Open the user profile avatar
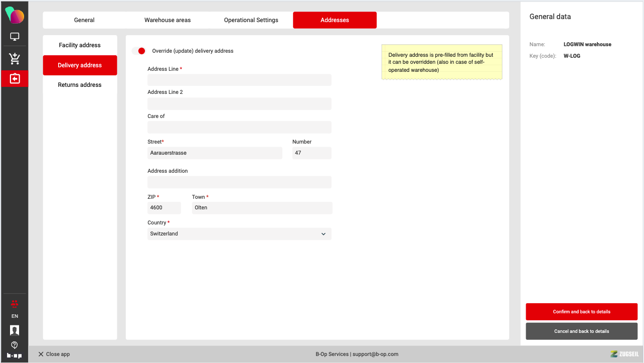The width and height of the screenshot is (644, 363). (x=15, y=330)
